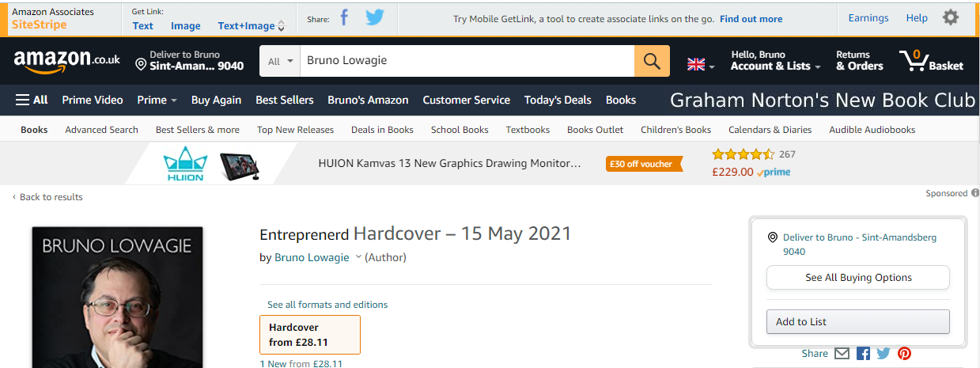Click the Amazon.co.uk logo
The width and height of the screenshot is (980, 368).
coord(67,61)
